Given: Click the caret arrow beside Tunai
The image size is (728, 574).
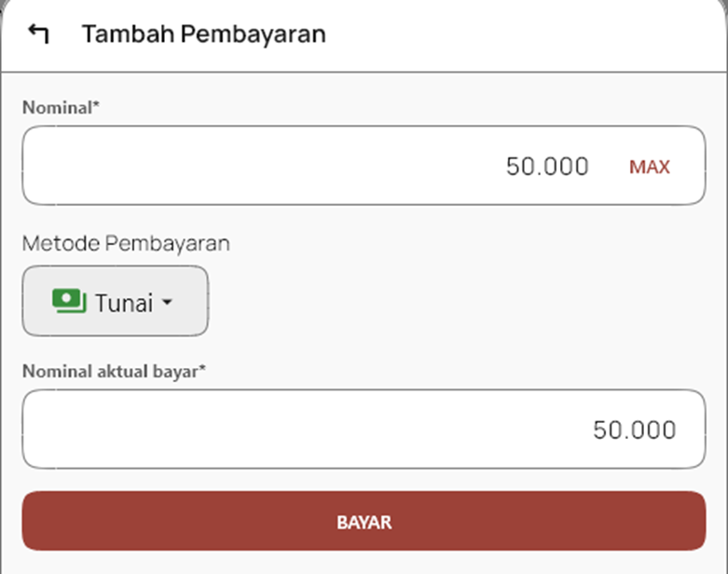Looking at the screenshot, I should coord(168,303).
